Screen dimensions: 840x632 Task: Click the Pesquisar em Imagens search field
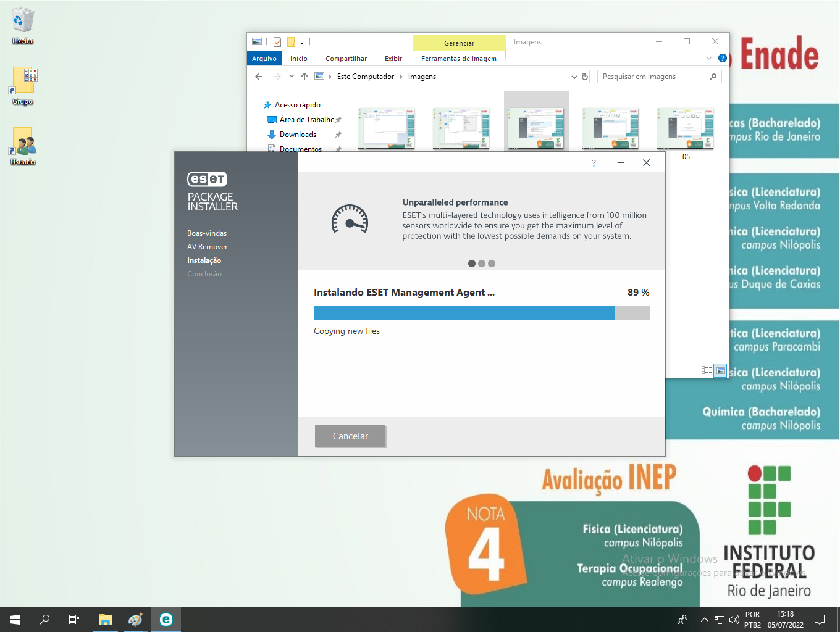pyautogui.click(x=653, y=77)
